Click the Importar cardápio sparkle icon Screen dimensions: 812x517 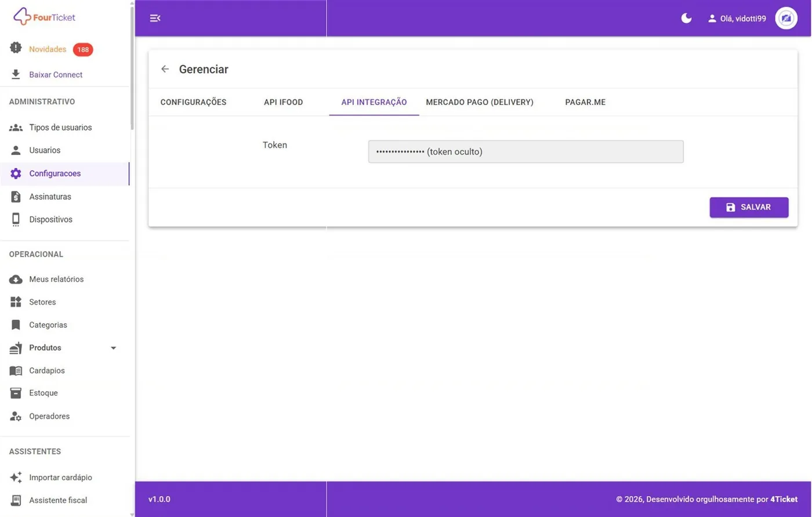pos(16,478)
